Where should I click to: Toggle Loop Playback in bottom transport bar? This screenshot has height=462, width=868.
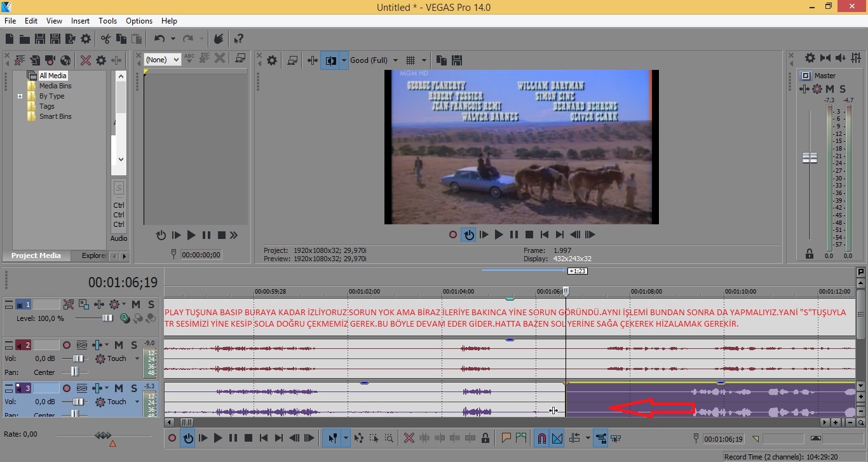pos(187,438)
